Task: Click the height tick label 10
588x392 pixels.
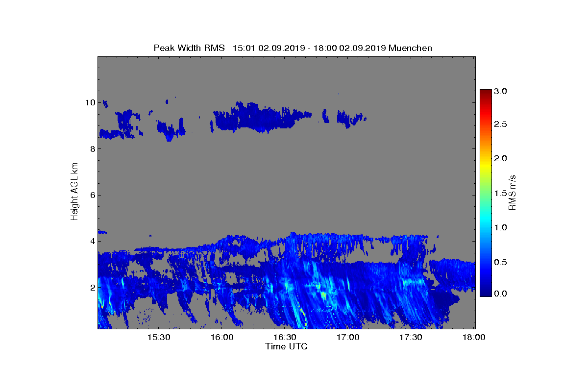Action: pos(90,102)
